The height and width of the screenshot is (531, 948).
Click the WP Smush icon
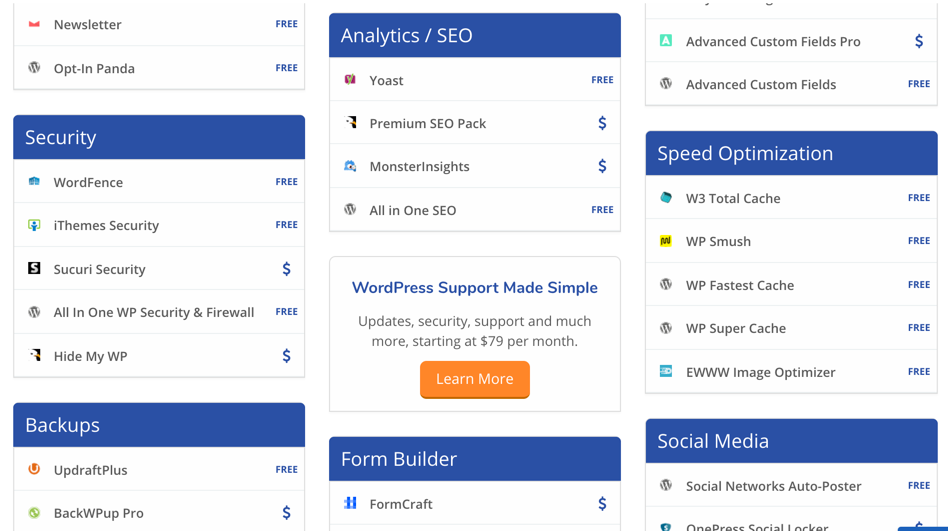pos(666,241)
